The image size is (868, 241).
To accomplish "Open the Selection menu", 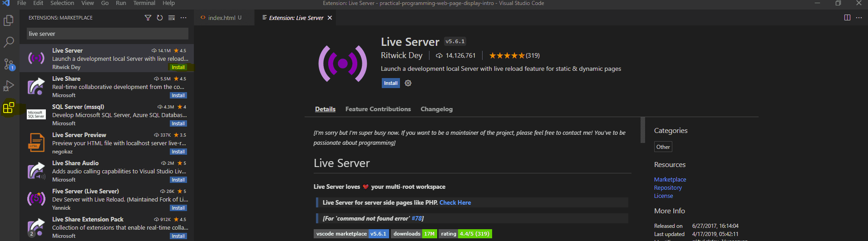I will click(62, 3).
